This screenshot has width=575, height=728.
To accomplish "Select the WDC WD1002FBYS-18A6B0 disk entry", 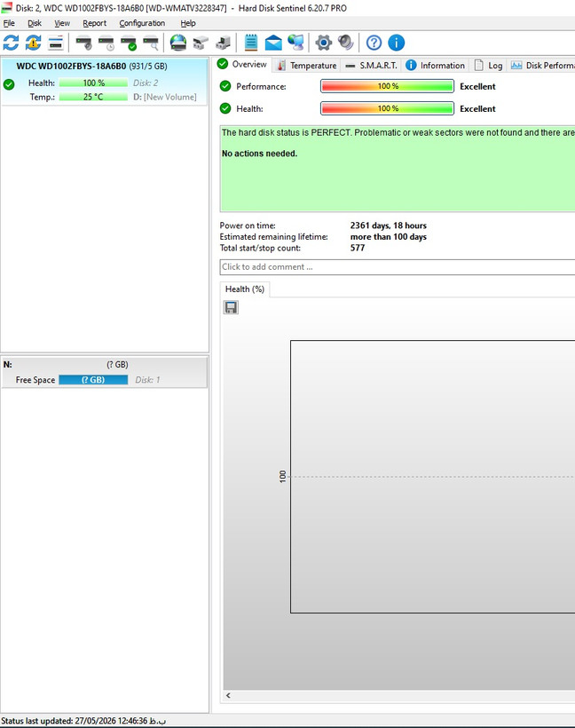I will pyautogui.click(x=104, y=82).
